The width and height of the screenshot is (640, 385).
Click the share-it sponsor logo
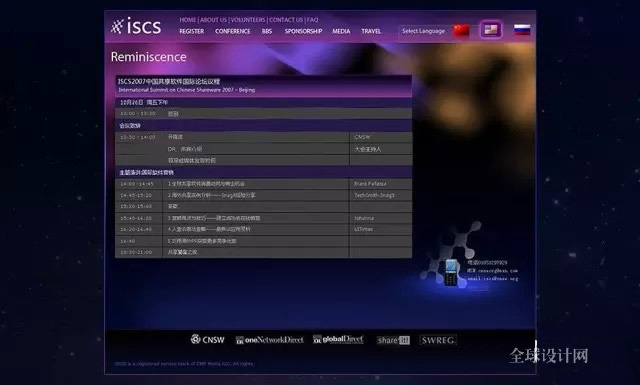[393, 340]
